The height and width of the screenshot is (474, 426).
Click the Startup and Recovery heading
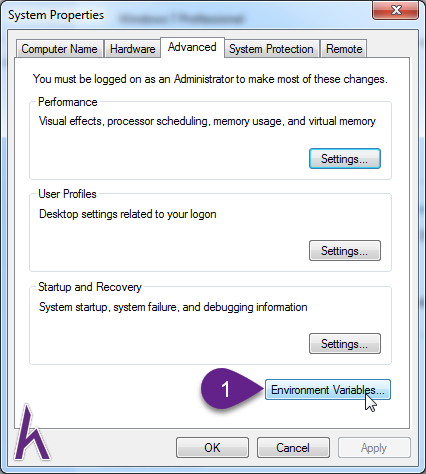(x=90, y=287)
